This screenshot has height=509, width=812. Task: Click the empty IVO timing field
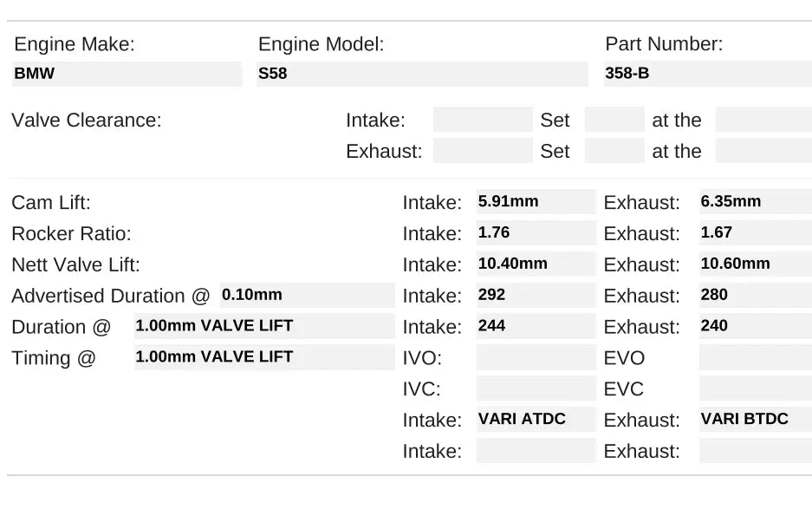(536, 357)
